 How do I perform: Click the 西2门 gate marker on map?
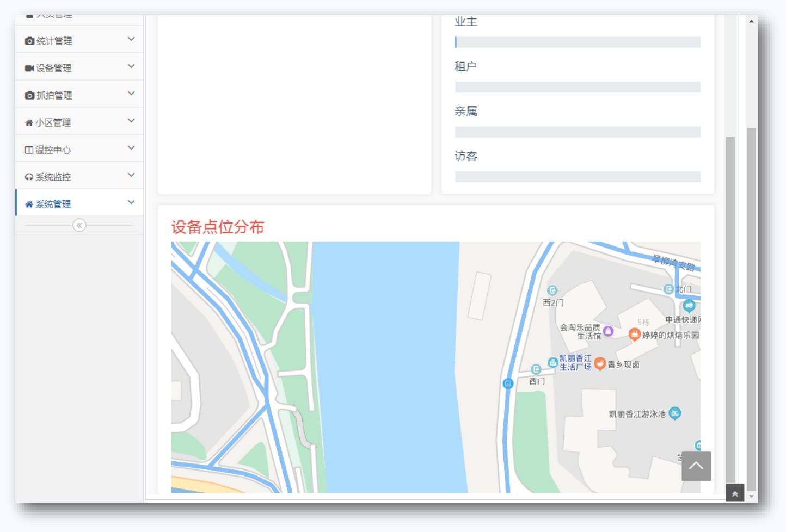pyautogui.click(x=552, y=290)
